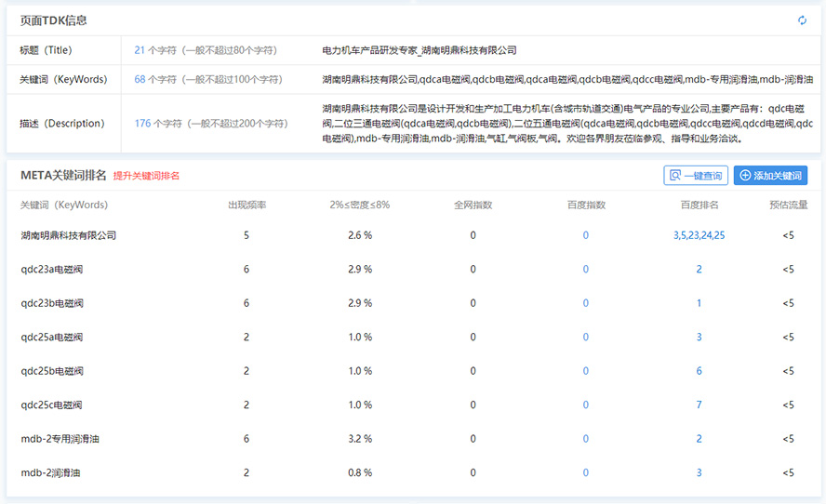Screen dimensions: 826x504
Task: Open Baidu rank 6 for qdc25b电磁阀
Action: click(x=699, y=371)
